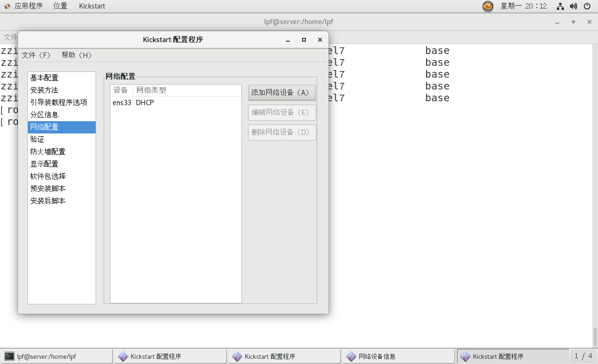Switch to lpf@server:/home/lpf terminal in taskbar
This screenshot has width=598, height=364.
(57, 356)
